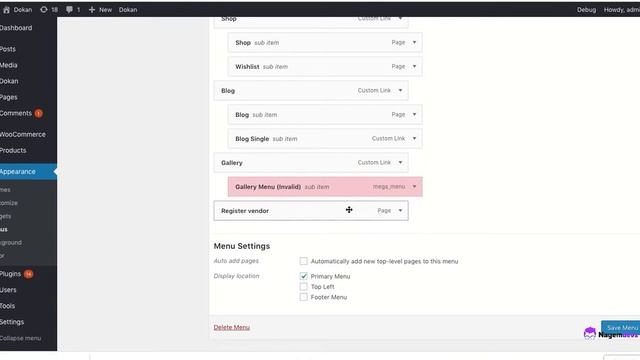
Task: Open the Pages sidebar menu
Action: coord(9,97)
